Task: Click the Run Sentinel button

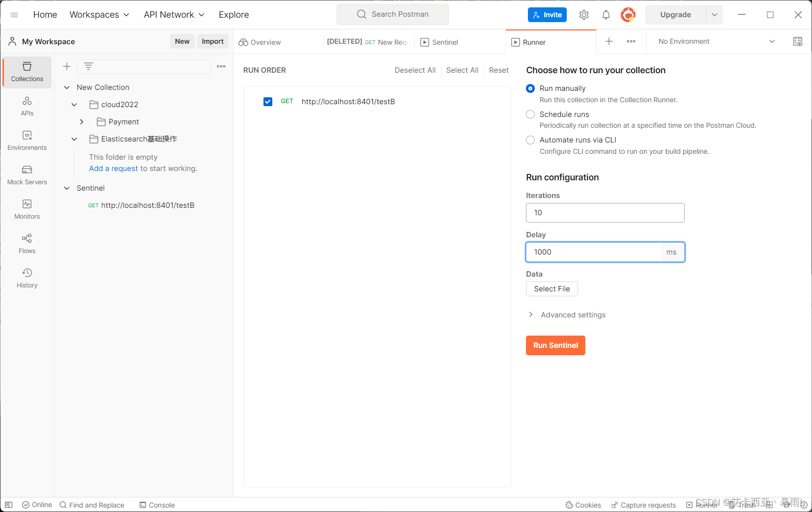Action: (555, 345)
